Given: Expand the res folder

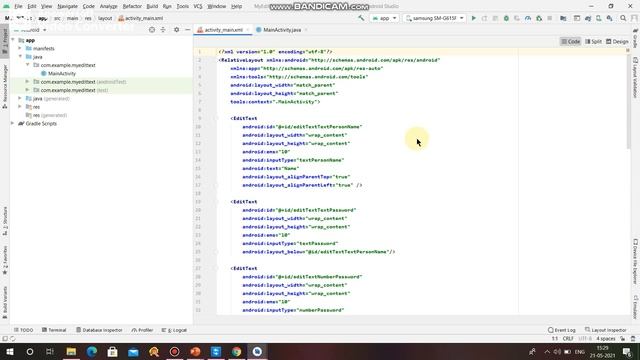Looking at the screenshot, I should click(x=20, y=107).
